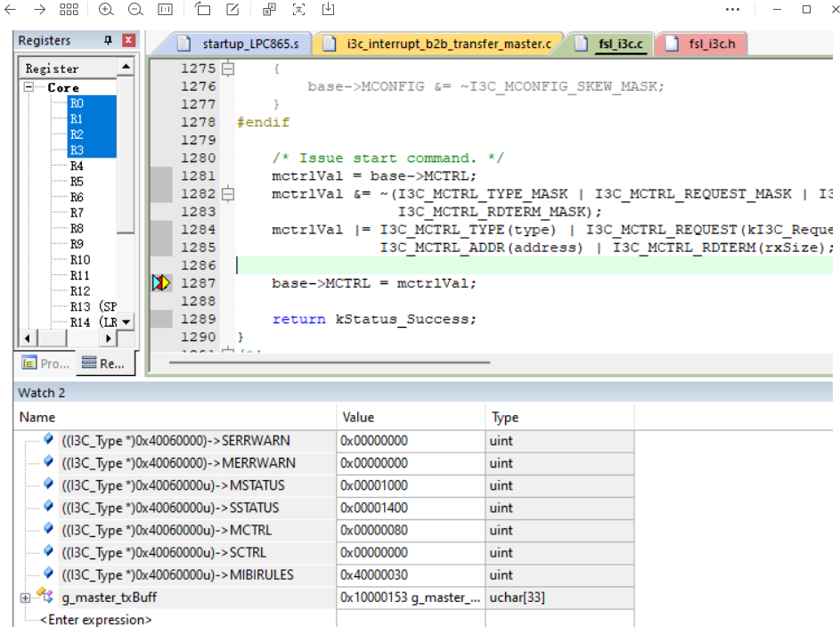Click the Register column header
Viewport: 840px width, 627px height.
pyautogui.click(x=69, y=69)
